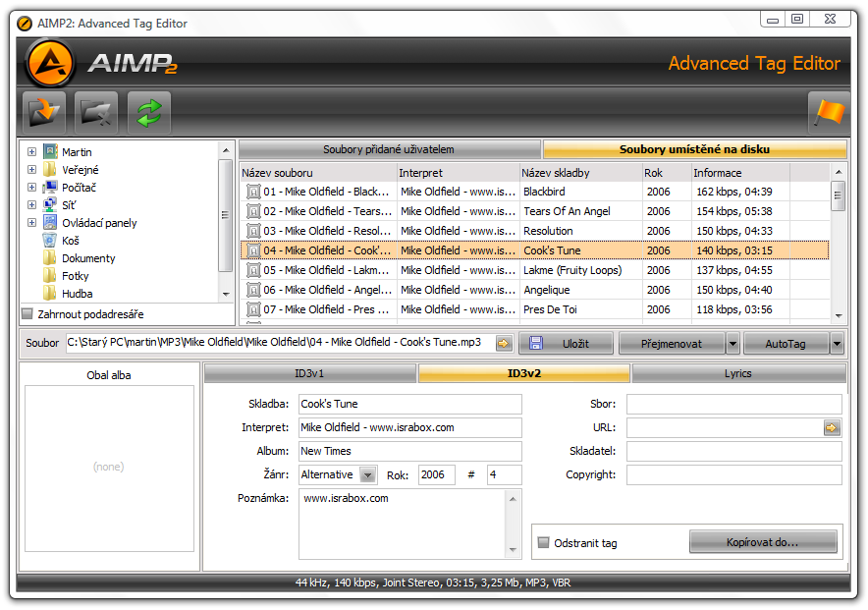Enable Zahrnout podadresáře checkbox

[x=27, y=314]
